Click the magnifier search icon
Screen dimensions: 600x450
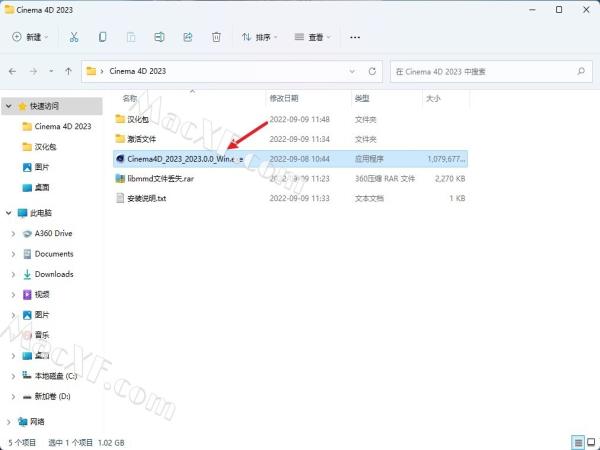(x=581, y=71)
